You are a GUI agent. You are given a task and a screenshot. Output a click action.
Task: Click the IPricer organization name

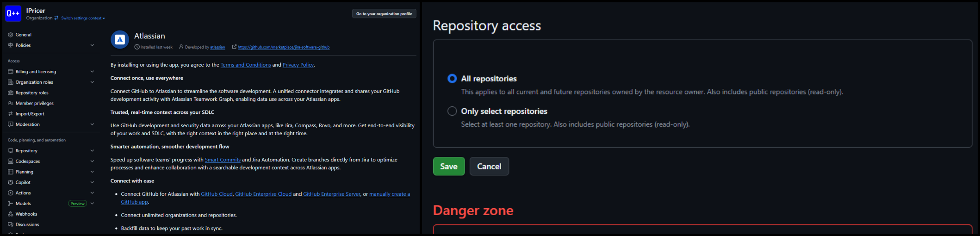point(36,11)
